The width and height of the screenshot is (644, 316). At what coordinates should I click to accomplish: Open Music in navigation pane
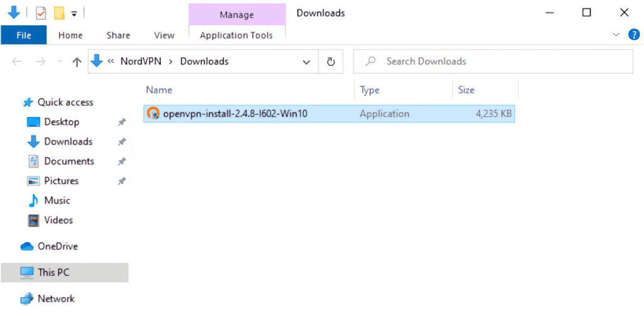coord(57,200)
